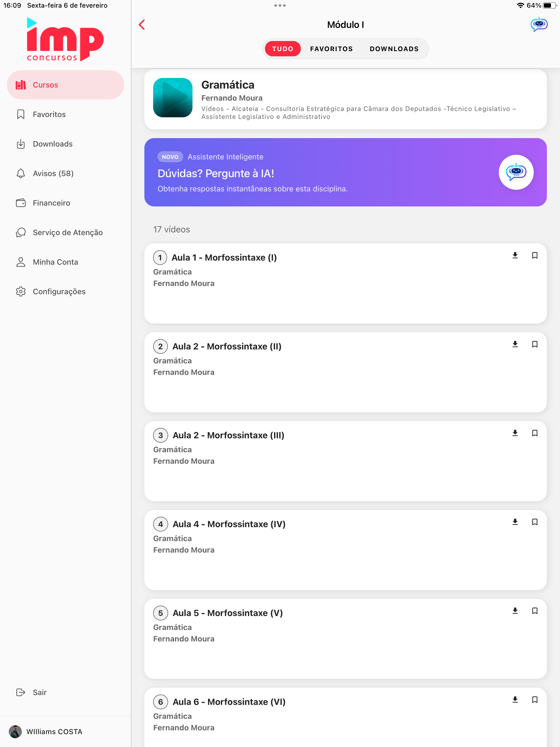Select the TUDO tab

(x=282, y=49)
